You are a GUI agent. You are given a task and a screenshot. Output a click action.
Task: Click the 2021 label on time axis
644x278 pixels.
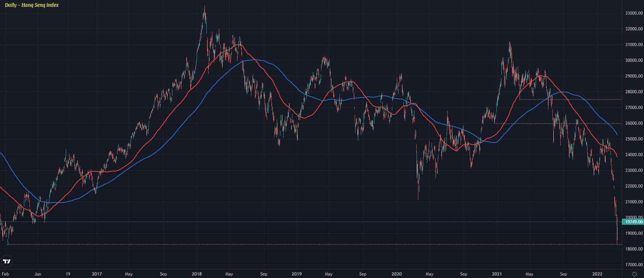tap(497, 274)
